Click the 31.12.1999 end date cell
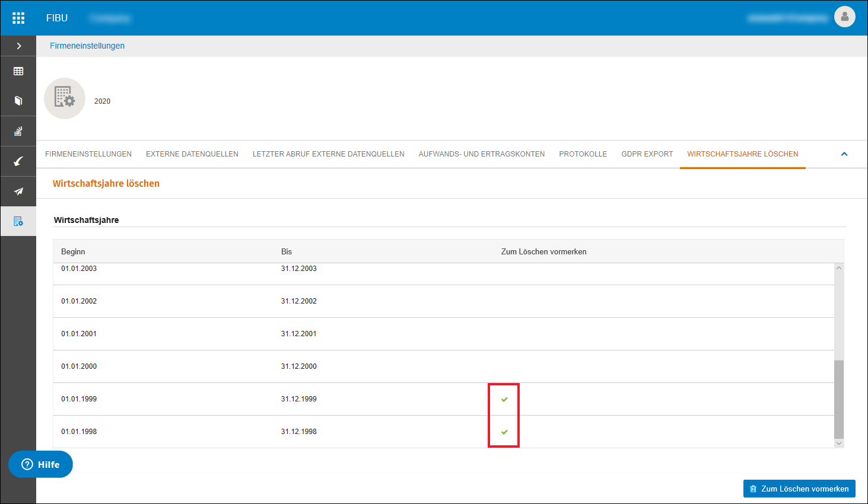The height and width of the screenshot is (504, 868). tap(299, 399)
